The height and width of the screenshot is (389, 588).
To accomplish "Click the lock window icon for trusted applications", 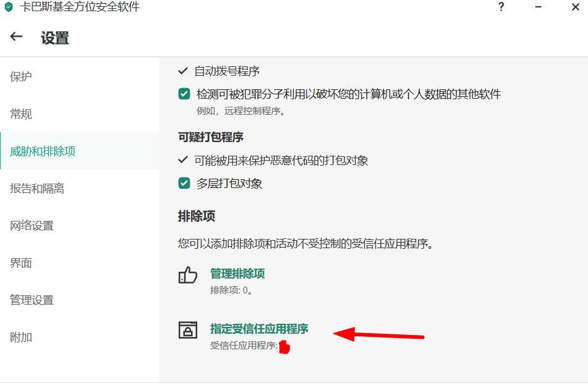I will pyautogui.click(x=187, y=330).
